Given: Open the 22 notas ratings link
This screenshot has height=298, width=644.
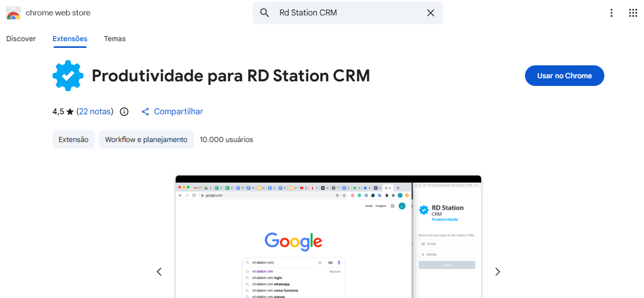Looking at the screenshot, I should coord(95,112).
